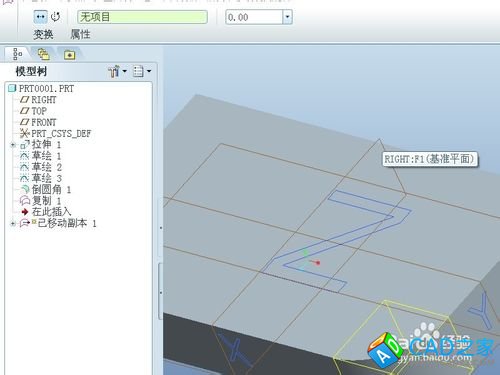The image size is (500, 375).
Task: Click the blue X sketch on front face
Action: (235, 351)
